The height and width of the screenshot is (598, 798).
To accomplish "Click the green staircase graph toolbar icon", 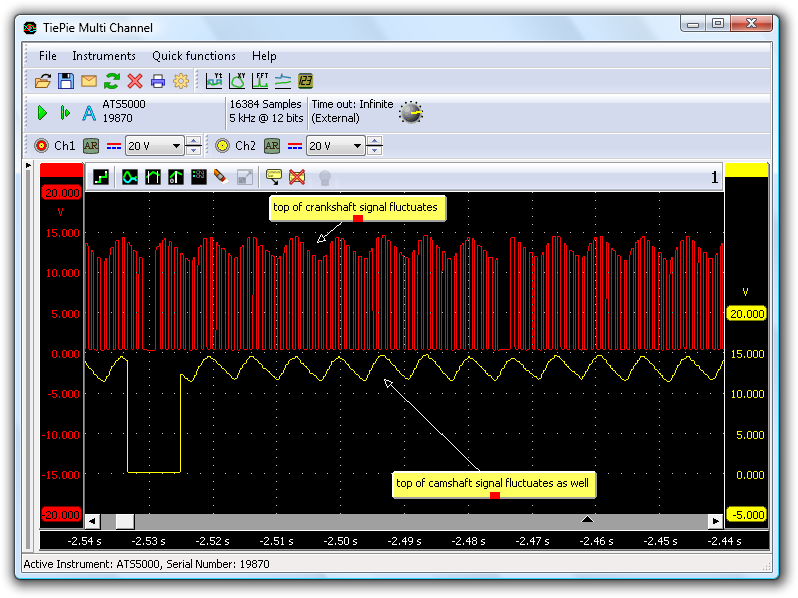I will pos(101,177).
